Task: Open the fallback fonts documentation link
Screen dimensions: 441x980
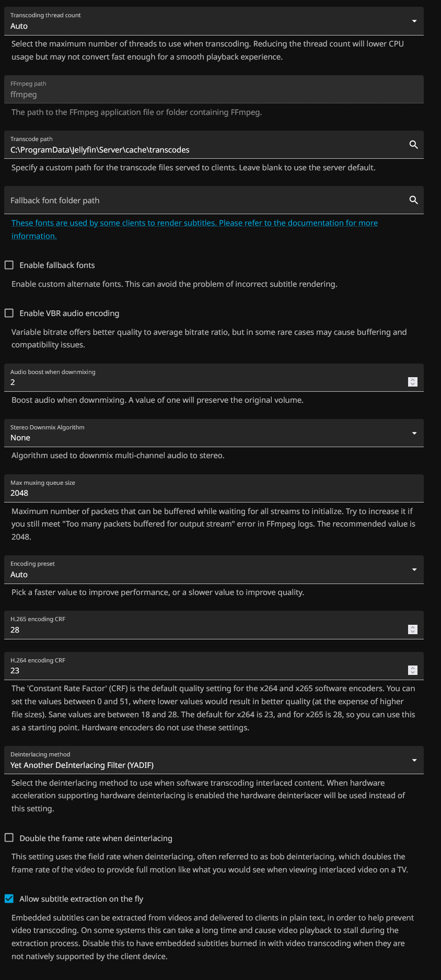Action: click(194, 223)
